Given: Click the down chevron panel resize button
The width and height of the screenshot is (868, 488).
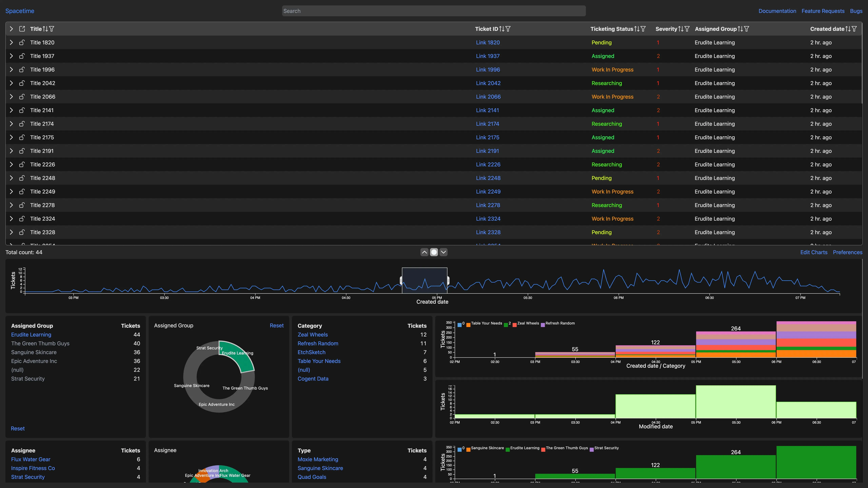Looking at the screenshot, I should 443,252.
